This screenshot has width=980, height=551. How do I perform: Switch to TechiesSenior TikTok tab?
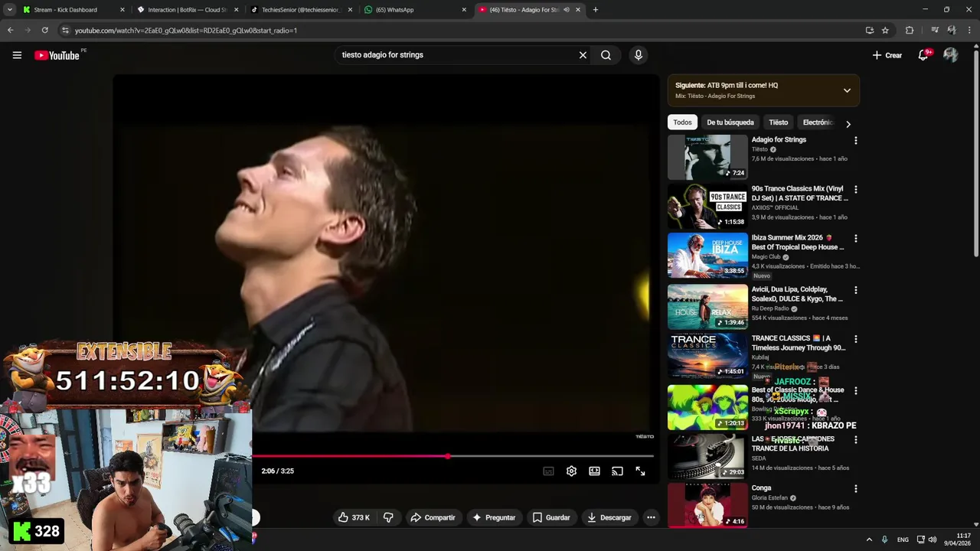pos(302,10)
